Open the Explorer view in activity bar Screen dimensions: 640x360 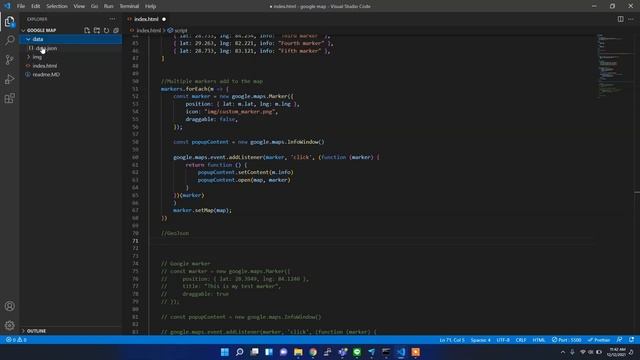9,21
